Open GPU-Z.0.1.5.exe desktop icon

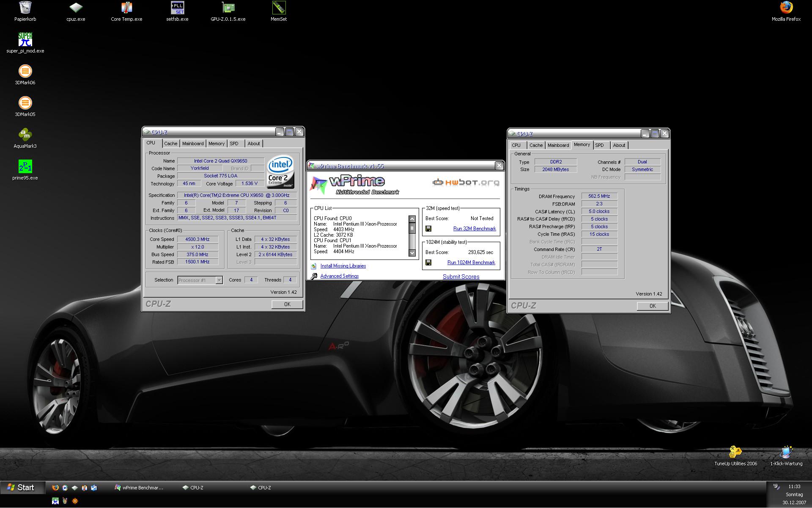tap(228, 11)
